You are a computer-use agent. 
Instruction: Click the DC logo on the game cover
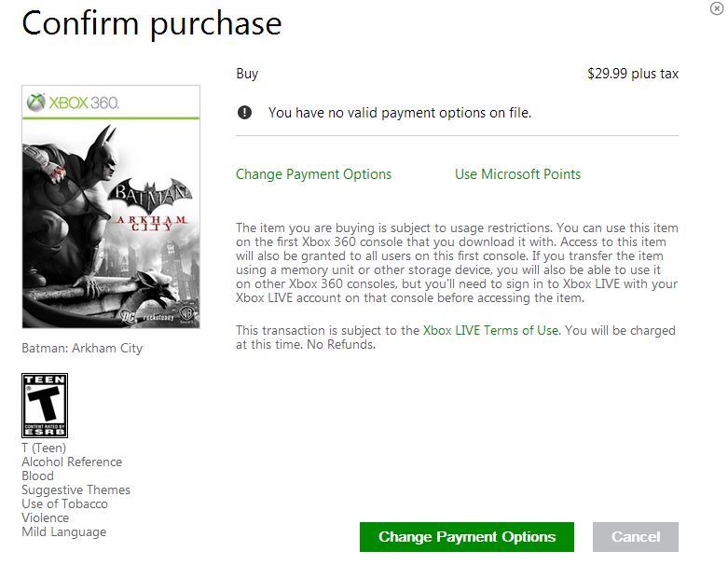pos(128,317)
